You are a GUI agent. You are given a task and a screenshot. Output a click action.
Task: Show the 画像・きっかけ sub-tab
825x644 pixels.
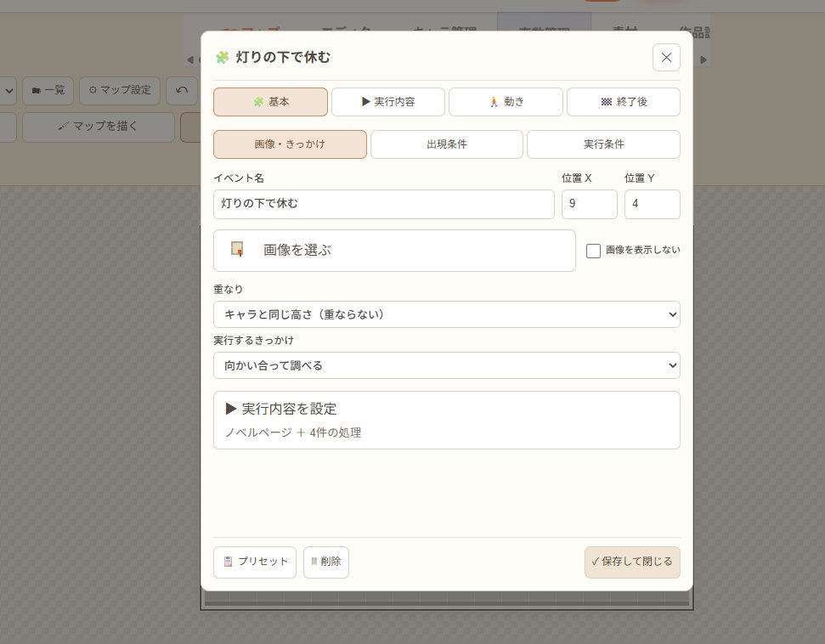[x=290, y=144]
